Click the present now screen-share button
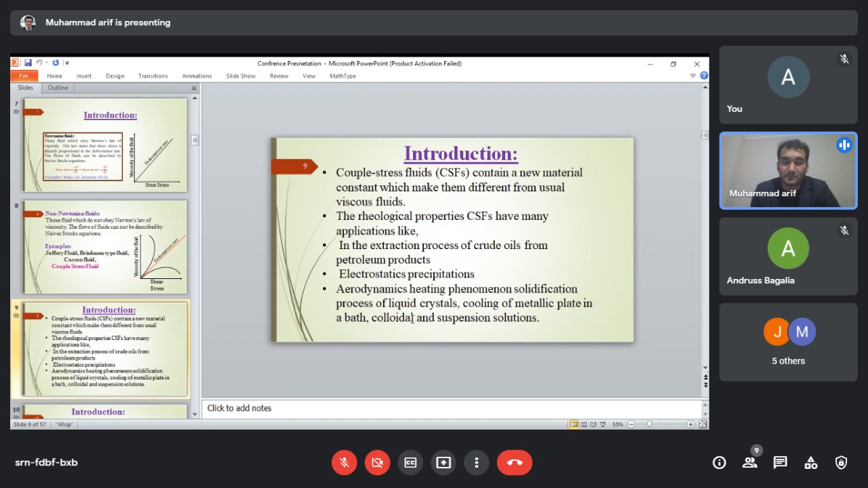This screenshot has width=868, height=488. [443, 462]
